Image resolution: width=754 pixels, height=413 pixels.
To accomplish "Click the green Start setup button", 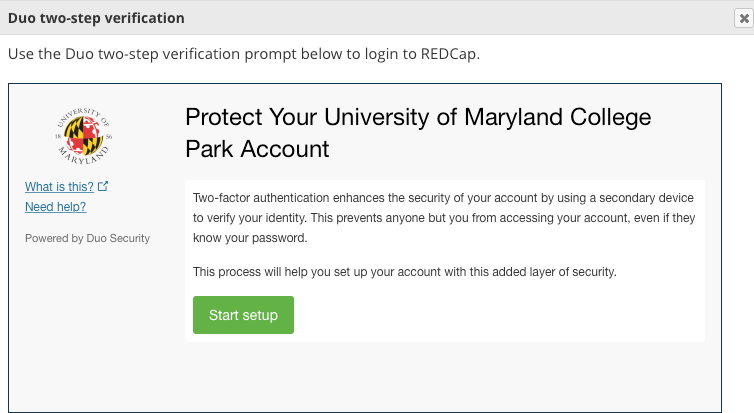I will (x=243, y=315).
